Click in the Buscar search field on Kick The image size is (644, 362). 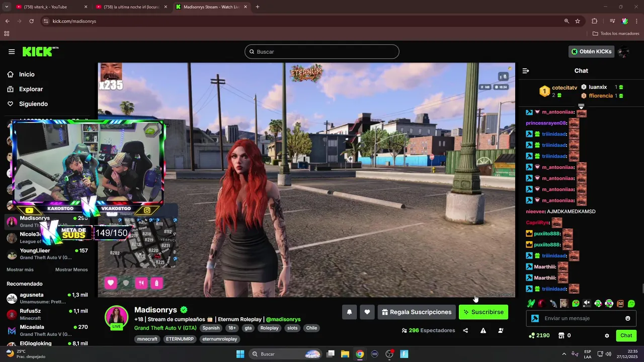[322, 52]
